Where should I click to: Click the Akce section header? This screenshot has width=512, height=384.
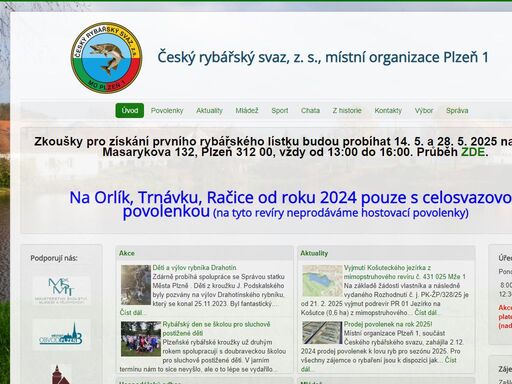(x=127, y=253)
